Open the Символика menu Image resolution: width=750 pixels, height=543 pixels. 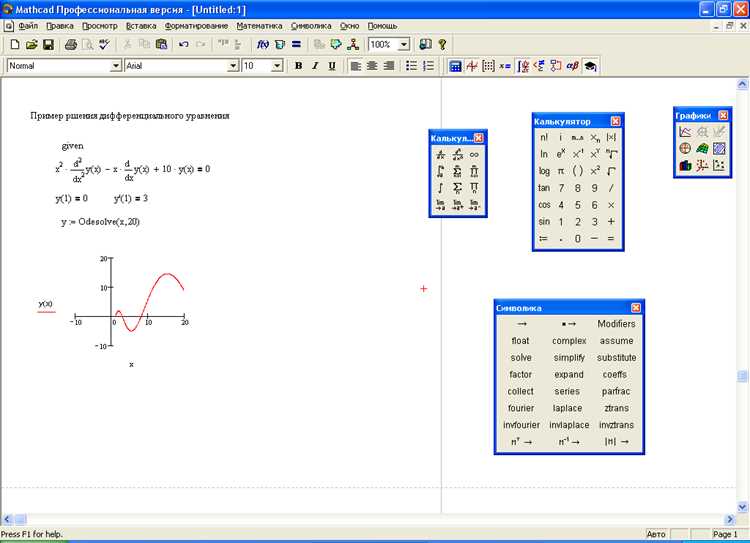(311, 26)
